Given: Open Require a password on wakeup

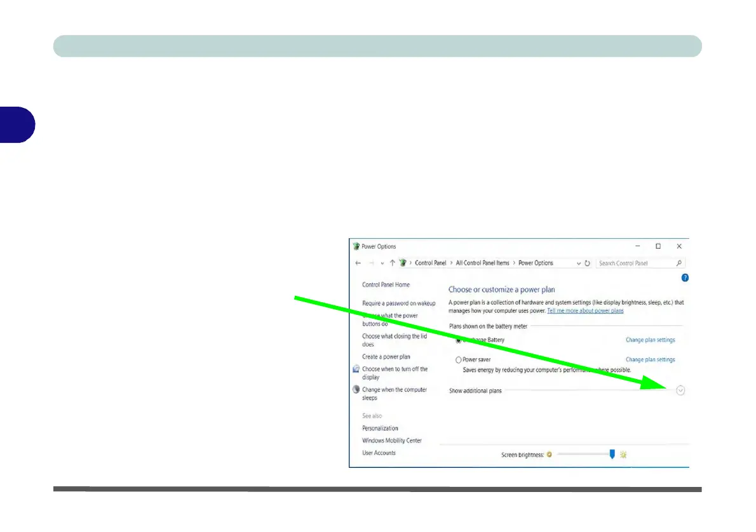Looking at the screenshot, I should click(x=399, y=303).
